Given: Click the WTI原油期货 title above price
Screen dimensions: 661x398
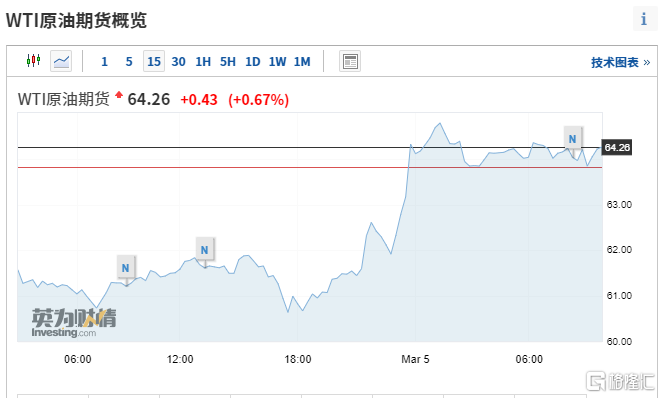Looking at the screenshot, I should coord(64,99).
